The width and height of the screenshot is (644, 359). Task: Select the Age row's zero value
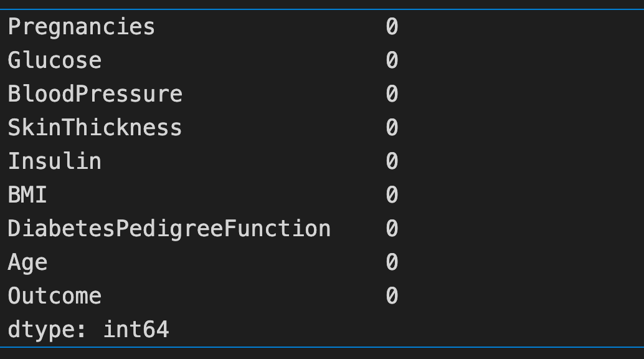pos(392,262)
